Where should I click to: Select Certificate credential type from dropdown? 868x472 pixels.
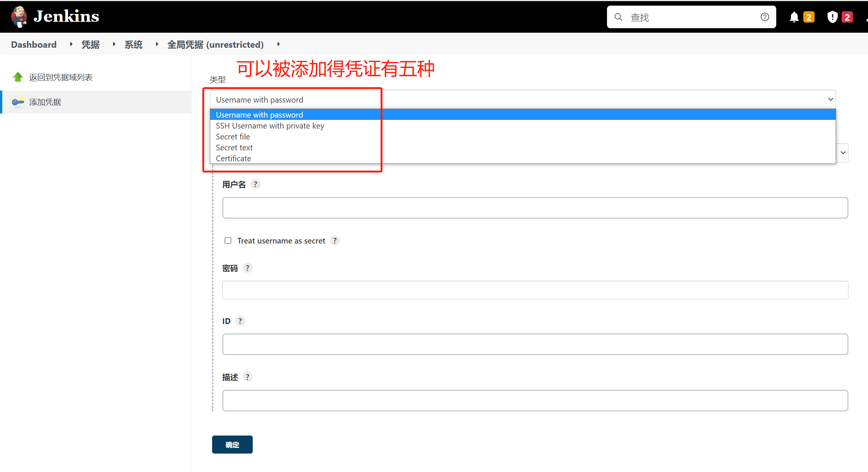pos(233,158)
